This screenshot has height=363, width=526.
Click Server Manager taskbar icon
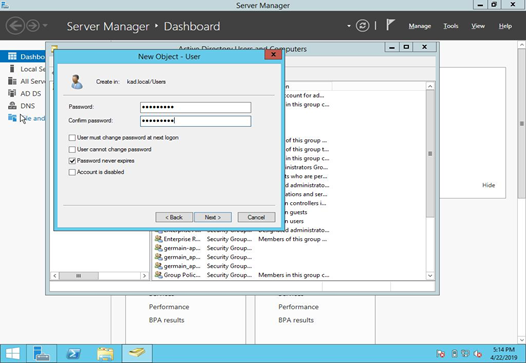pos(41,354)
